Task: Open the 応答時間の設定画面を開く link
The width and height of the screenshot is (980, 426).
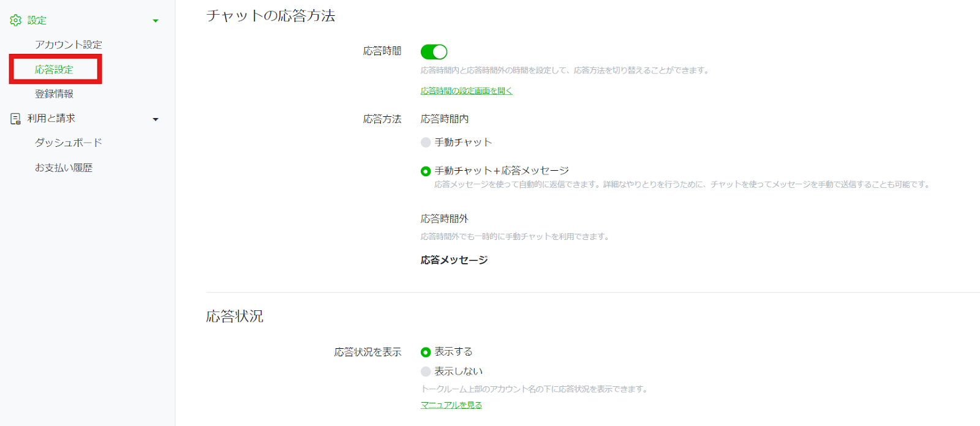Action: (x=466, y=91)
